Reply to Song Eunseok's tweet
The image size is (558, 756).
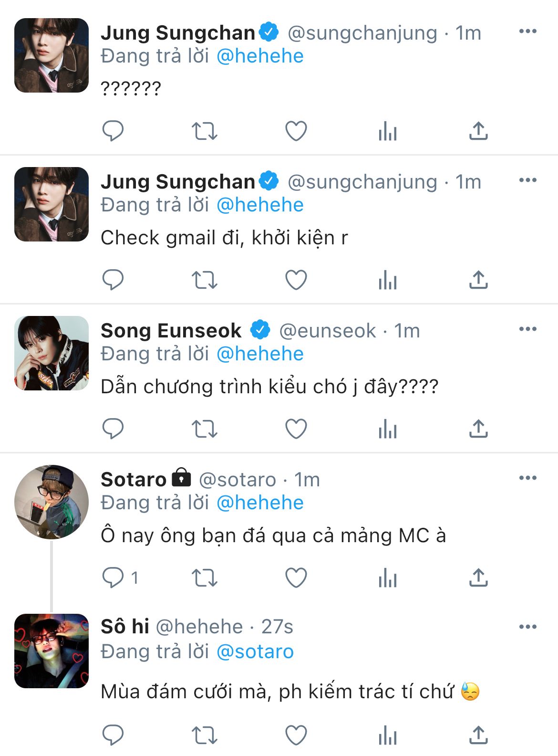[x=113, y=429]
